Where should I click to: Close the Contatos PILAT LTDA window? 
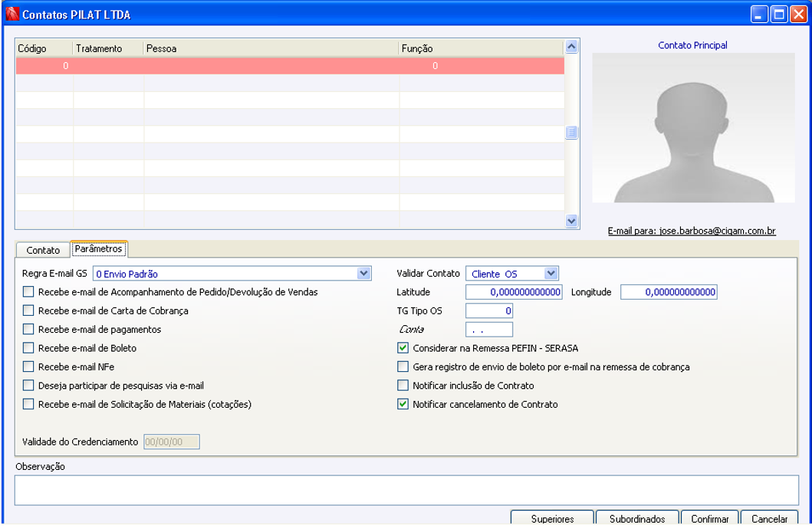click(x=798, y=14)
